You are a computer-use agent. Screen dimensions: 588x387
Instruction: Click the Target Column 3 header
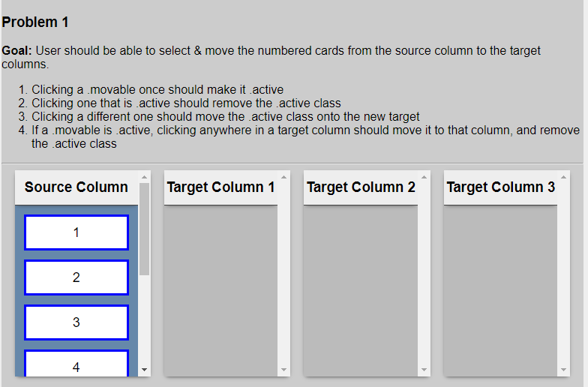(501, 187)
